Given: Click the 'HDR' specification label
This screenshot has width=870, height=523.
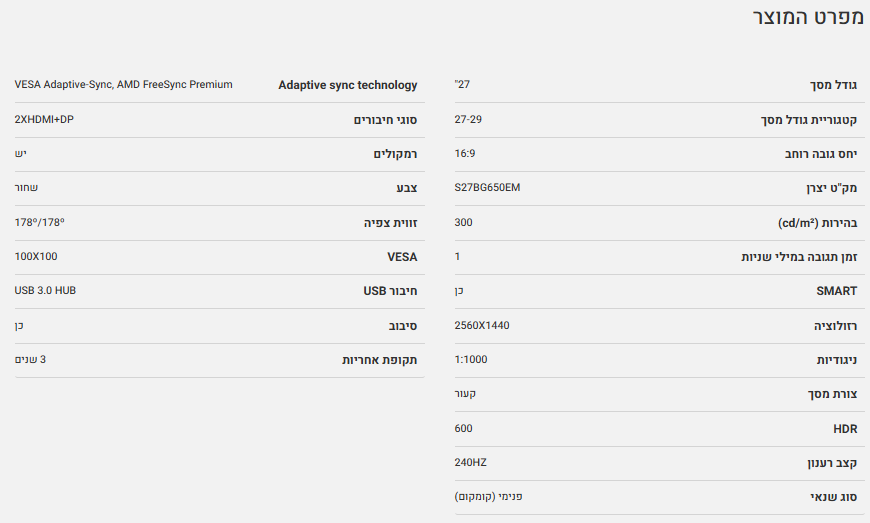Looking at the screenshot, I should (845, 428).
